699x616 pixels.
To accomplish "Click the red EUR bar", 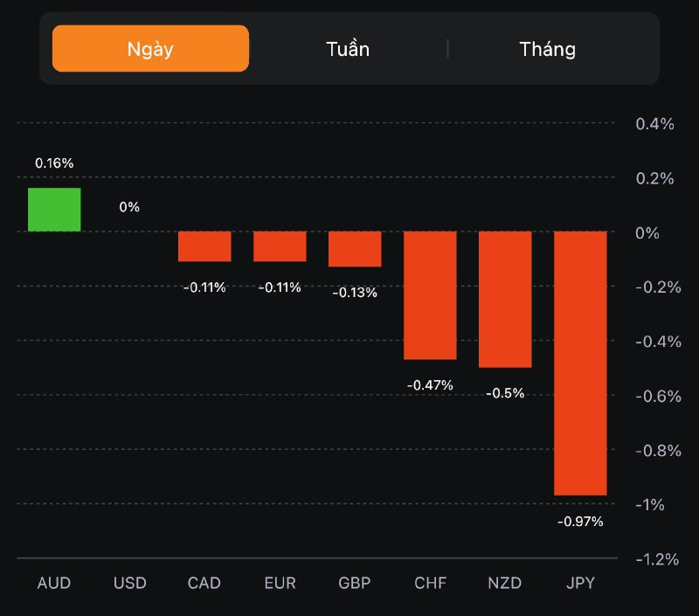I will point(280,246).
